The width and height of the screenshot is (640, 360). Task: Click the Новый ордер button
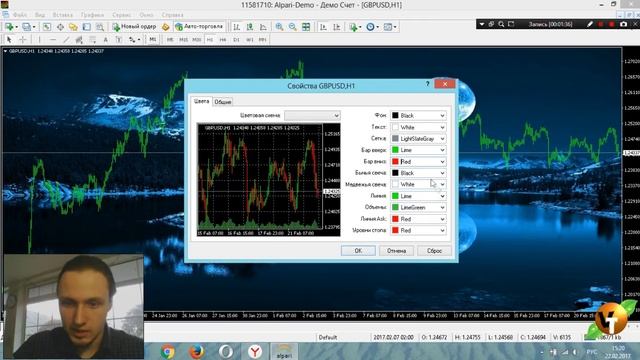point(134,27)
